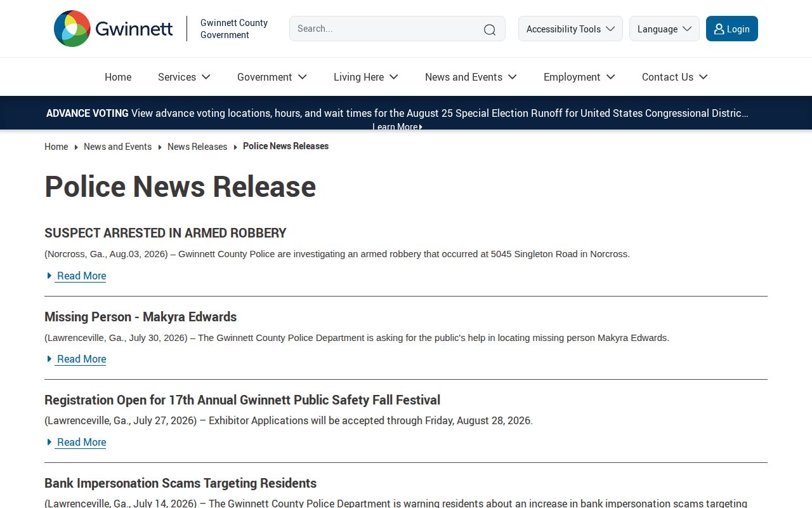
Task: Click the Suspect Arrested in Armed Robbery headline
Action: 166,233
